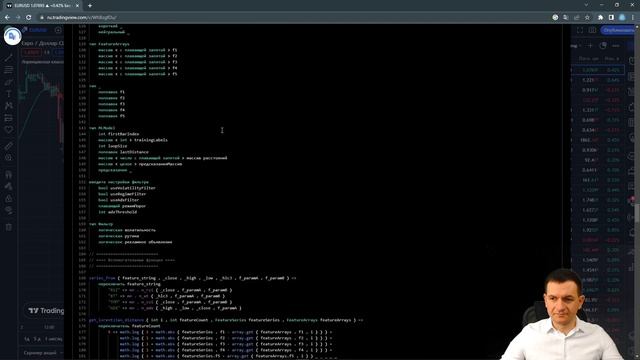
Task: Click the fullscreen mode icon
Action: (x=580, y=30)
